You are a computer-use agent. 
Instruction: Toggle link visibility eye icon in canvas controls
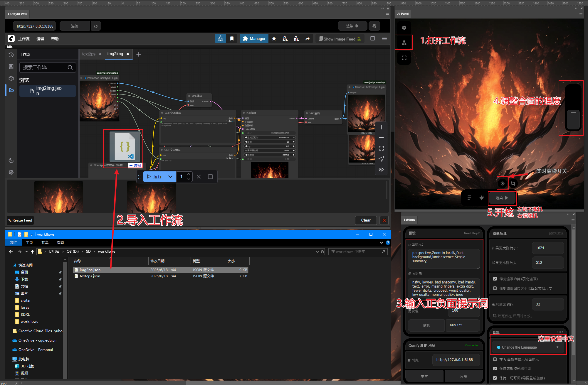pos(381,170)
